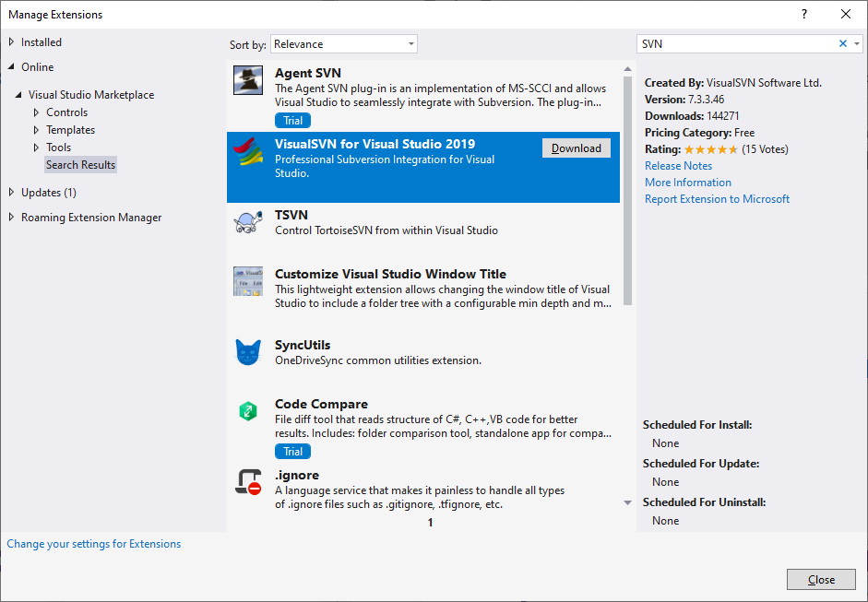
Task: Click Trial badge under Code Compare
Action: 292,452
